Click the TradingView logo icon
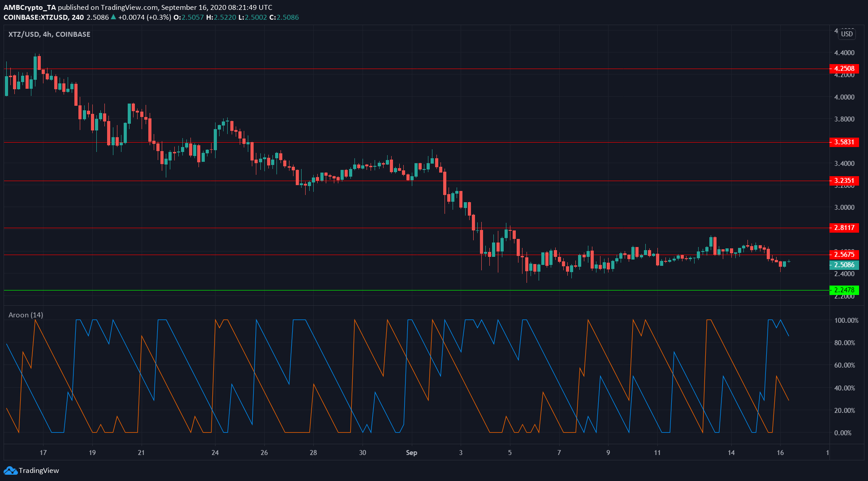Screen dimensions: 868x481 (10, 470)
